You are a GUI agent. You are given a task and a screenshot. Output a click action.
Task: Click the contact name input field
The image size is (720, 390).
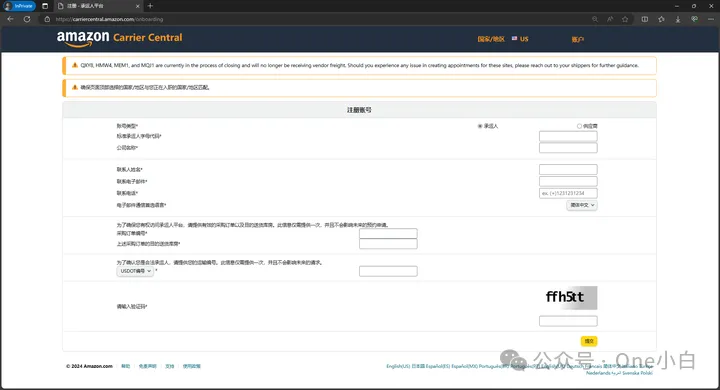click(568, 170)
